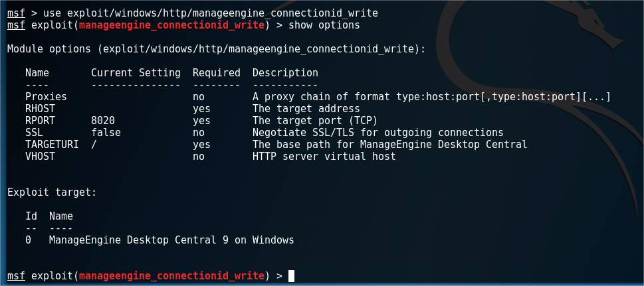The width and height of the screenshot is (644, 286).
Task: Click the 'HTTP server virtual host' description
Action: tap(324, 157)
